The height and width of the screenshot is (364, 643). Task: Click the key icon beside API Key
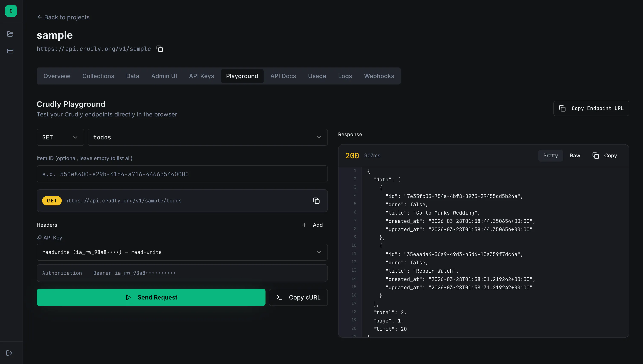click(x=39, y=238)
